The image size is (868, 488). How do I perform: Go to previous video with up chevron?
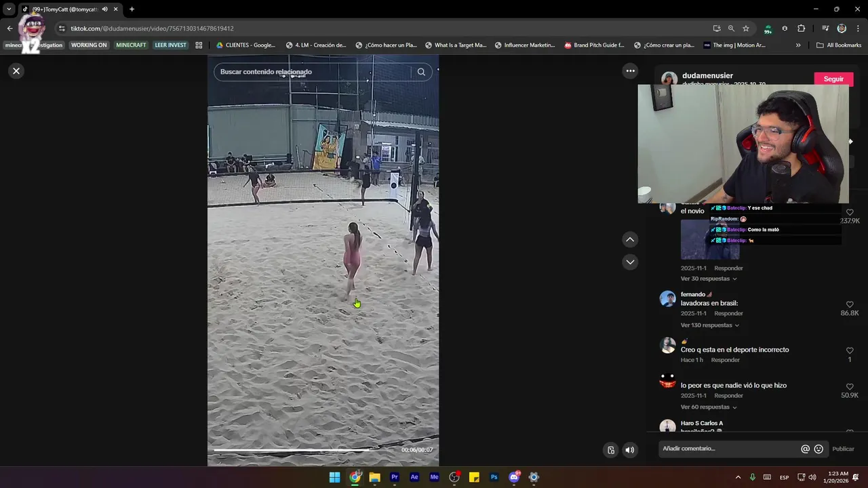630,239
